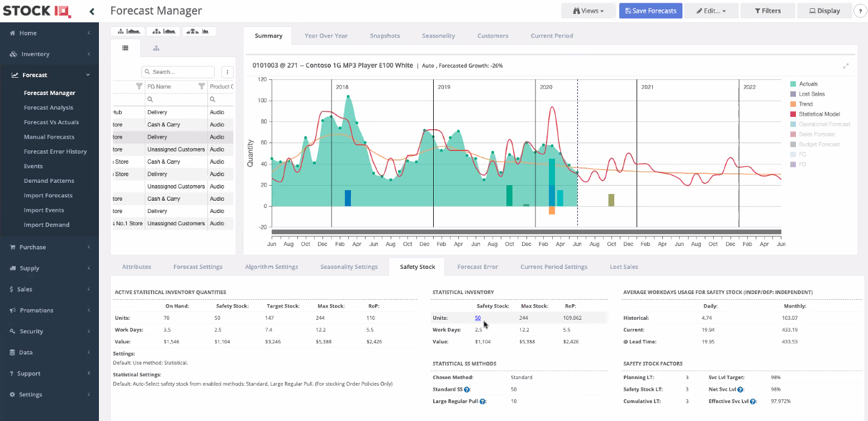The image size is (868, 421).
Task: Switch to the Year Over Year tab
Action: coord(326,35)
